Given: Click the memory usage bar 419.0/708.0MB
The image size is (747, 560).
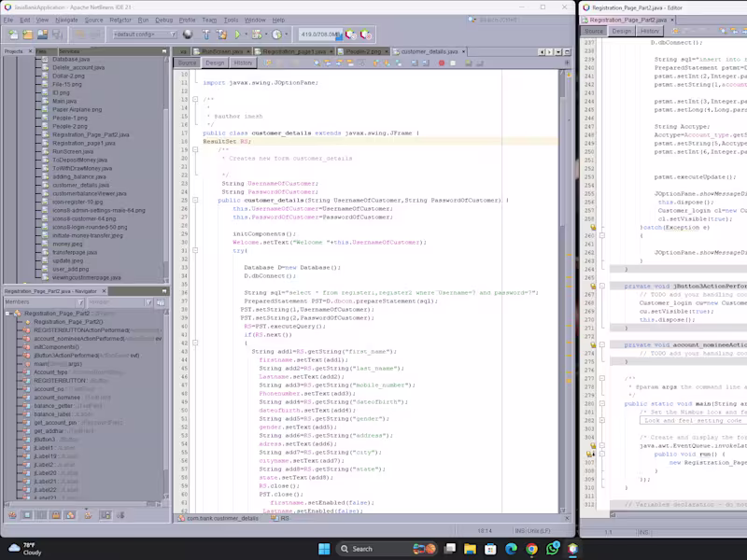Looking at the screenshot, I should [320, 35].
